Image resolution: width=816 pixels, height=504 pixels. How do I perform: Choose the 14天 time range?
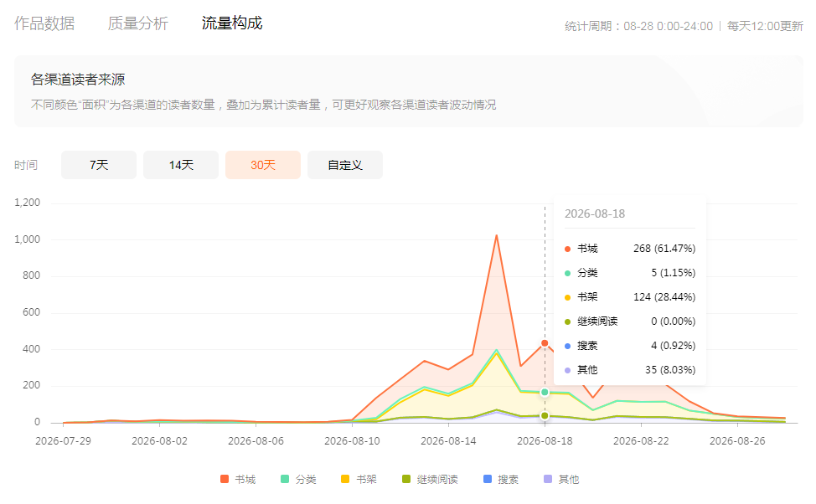tap(181, 165)
